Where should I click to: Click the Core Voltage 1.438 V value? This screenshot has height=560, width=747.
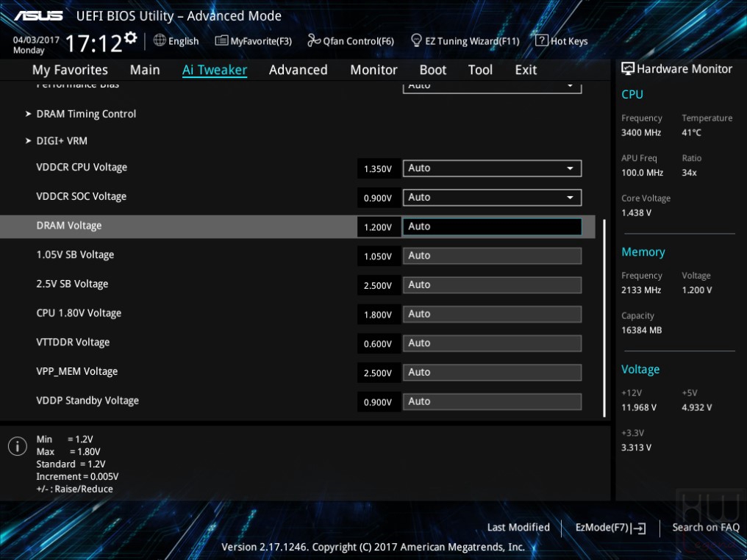637,213
